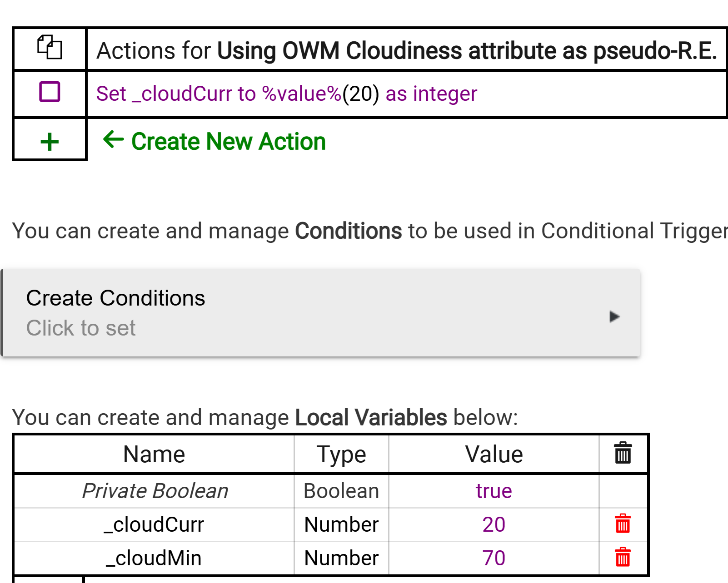
Task: Delete _cloudCurr using its red trash icon
Action: tap(623, 524)
